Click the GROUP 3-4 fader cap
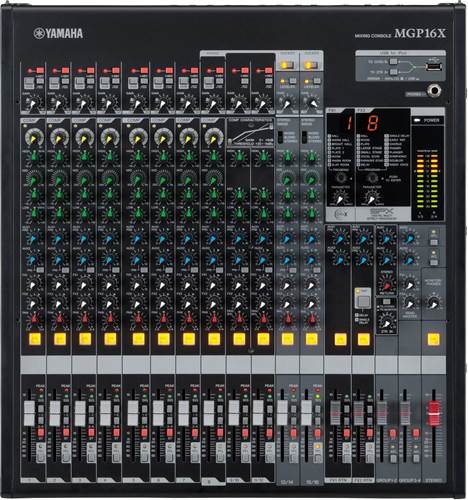 405,413
